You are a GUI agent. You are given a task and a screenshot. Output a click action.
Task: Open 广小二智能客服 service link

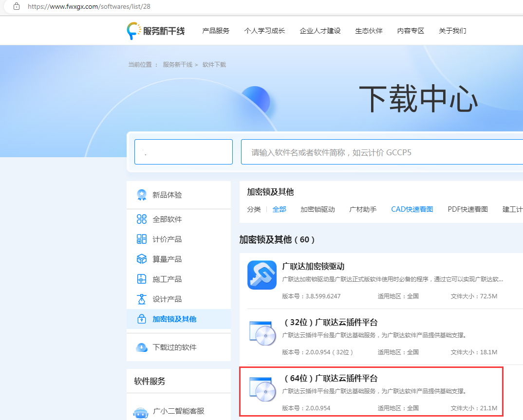pyautogui.click(x=178, y=411)
